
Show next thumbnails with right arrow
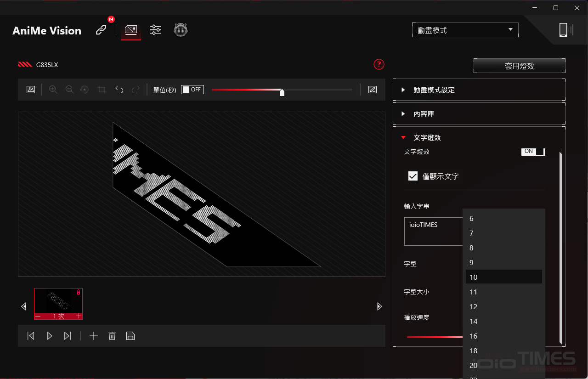379,306
